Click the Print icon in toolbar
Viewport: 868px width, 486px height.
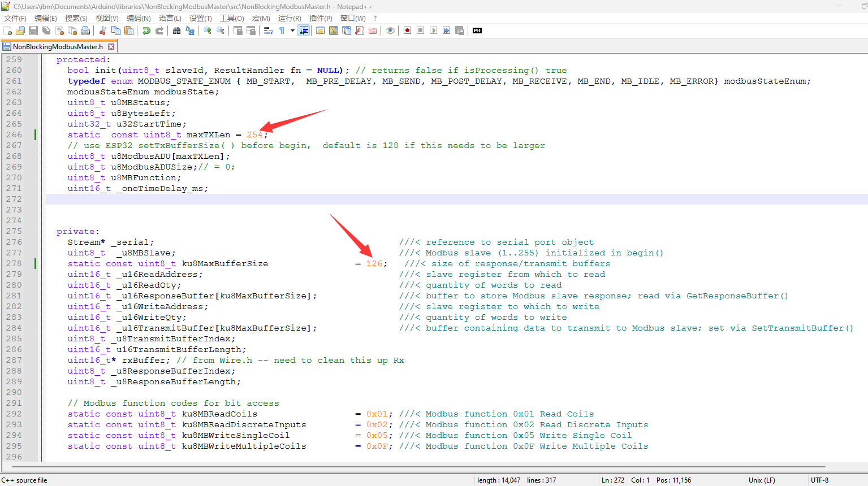(x=85, y=31)
